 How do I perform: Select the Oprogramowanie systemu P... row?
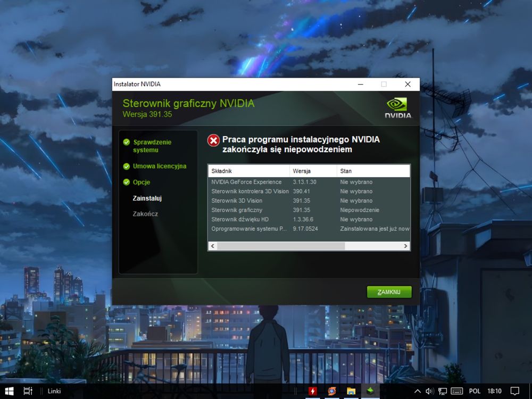click(309, 229)
